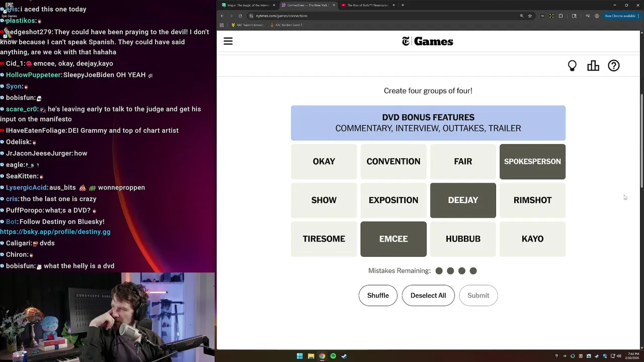Click username PuffPoropo in chat
The width and height of the screenshot is (644, 362).
click(26, 210)
